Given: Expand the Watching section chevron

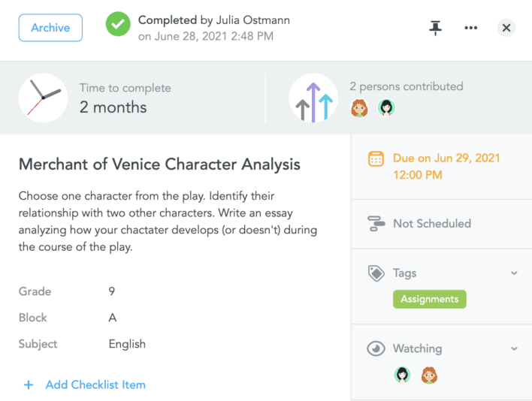Looking at the screenshot, I should (x=514, y=348).
